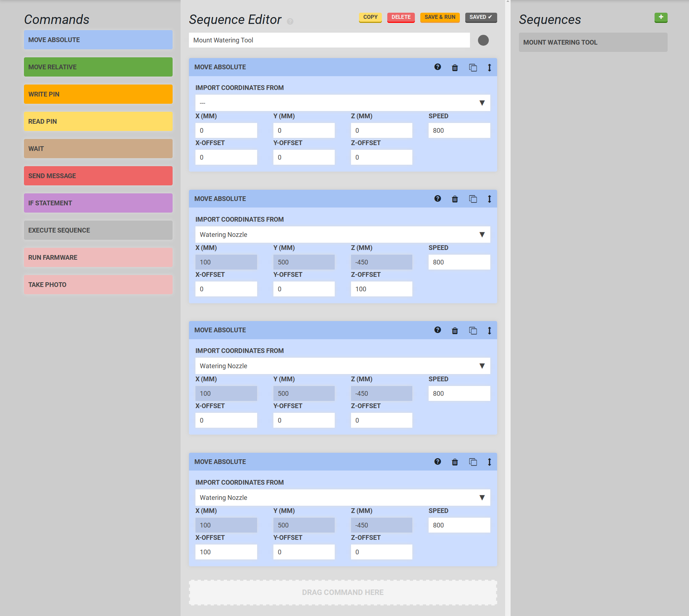Click trash icon on the fourth Move Absolute step
Screen dimensions: 689x616
[x=455, y=462]
